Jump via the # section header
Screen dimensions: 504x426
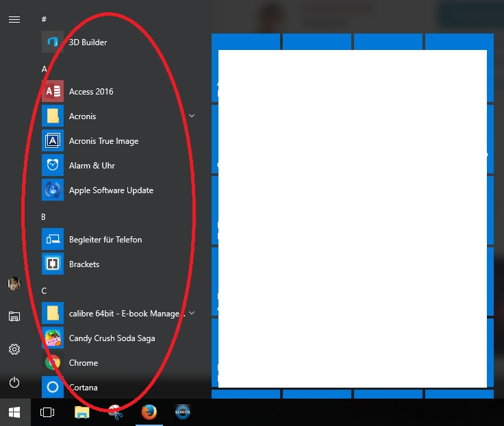pos(44,19)
